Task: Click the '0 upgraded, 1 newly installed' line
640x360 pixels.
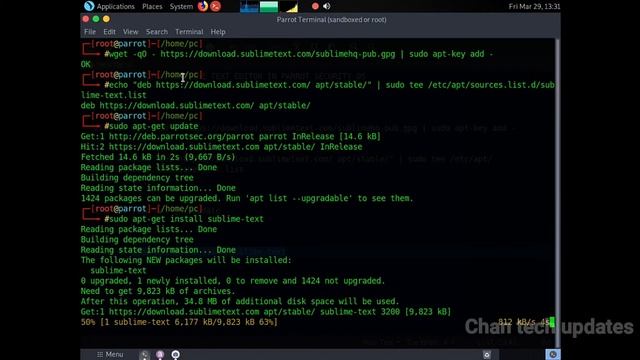Action: tap(233, 281)
